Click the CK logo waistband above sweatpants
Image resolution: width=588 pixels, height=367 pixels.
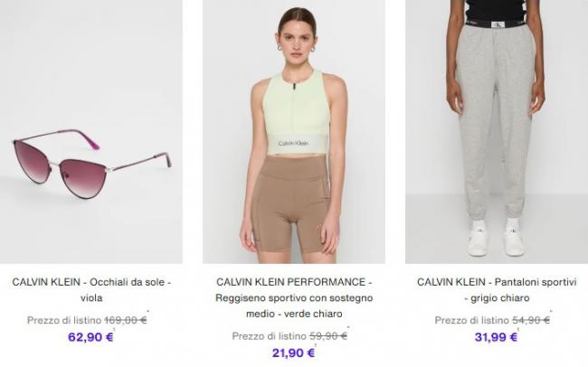pos(495,24)
